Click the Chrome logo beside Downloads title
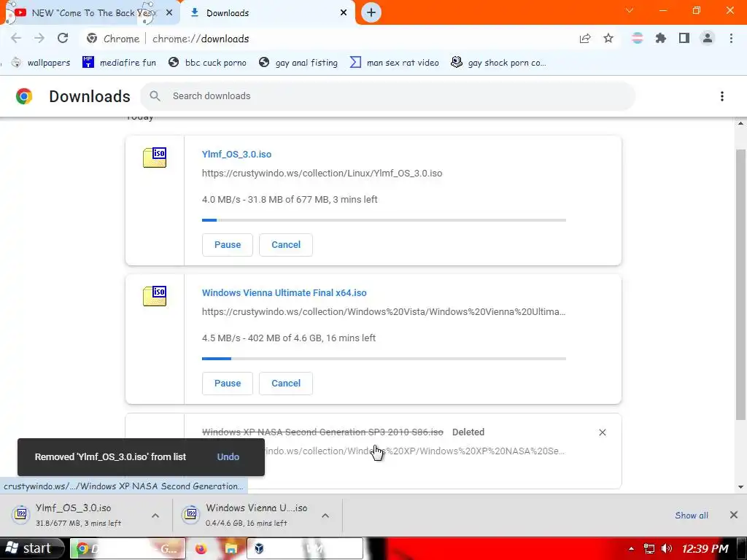The height and width of the screenshot is (560, 747). tap(24, 96)
